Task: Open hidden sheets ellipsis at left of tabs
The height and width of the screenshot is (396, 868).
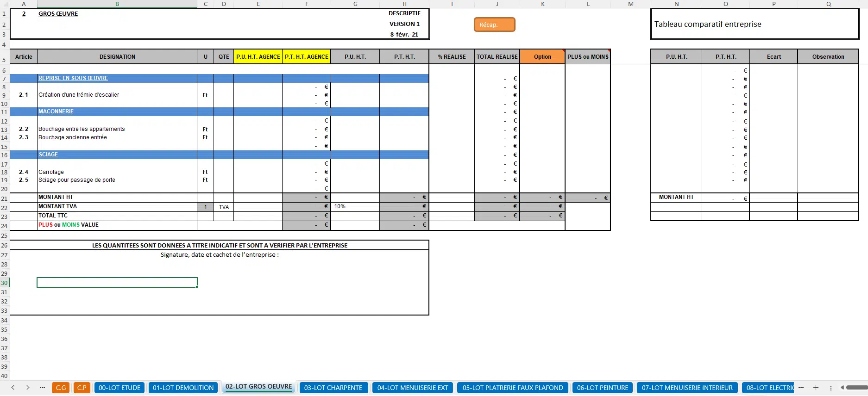Action: click(x=42, y=388)
